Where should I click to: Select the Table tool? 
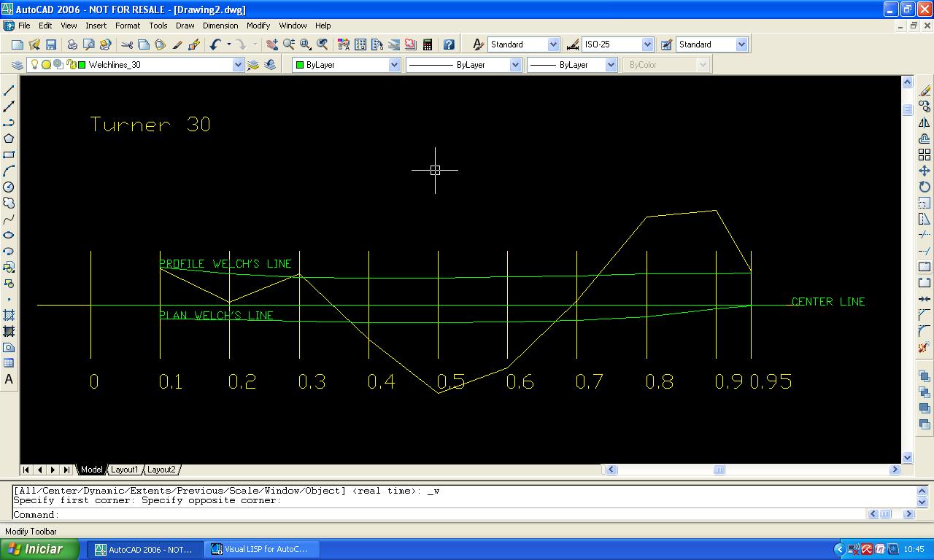click(9, 363)
